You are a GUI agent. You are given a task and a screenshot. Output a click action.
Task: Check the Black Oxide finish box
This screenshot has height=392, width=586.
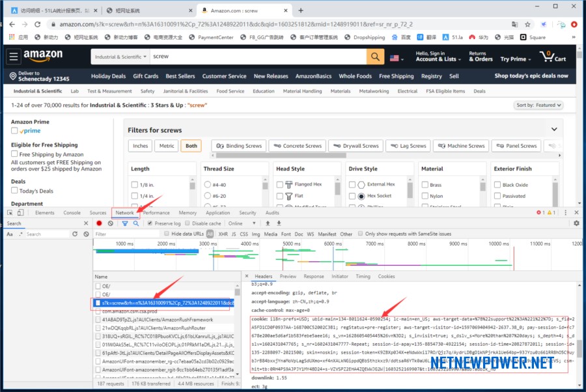point(497,184)
